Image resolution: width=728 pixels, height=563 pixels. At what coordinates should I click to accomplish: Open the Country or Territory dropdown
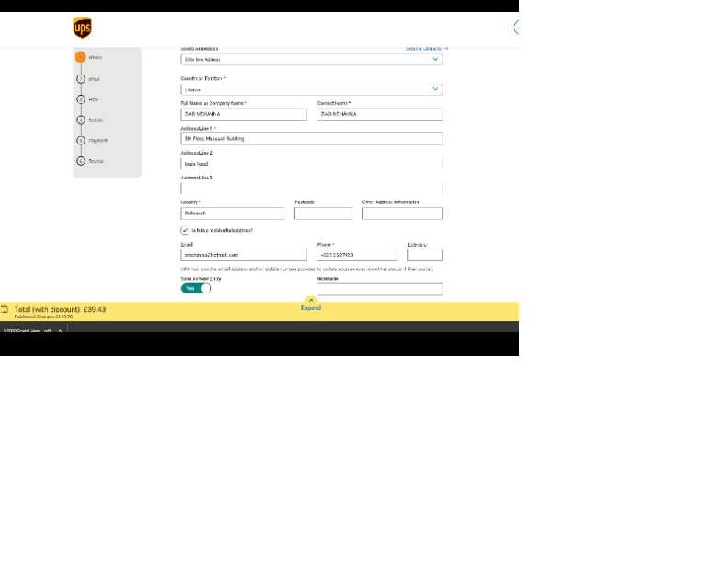point(311,89)
